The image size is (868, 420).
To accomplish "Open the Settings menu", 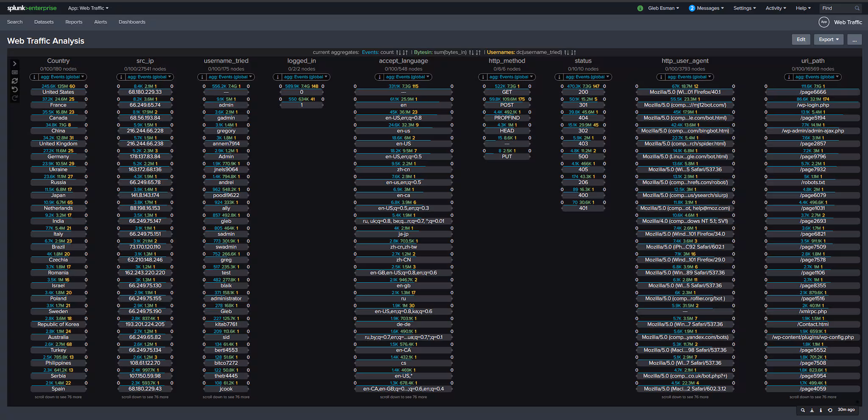I will click(x=745, y=8).
